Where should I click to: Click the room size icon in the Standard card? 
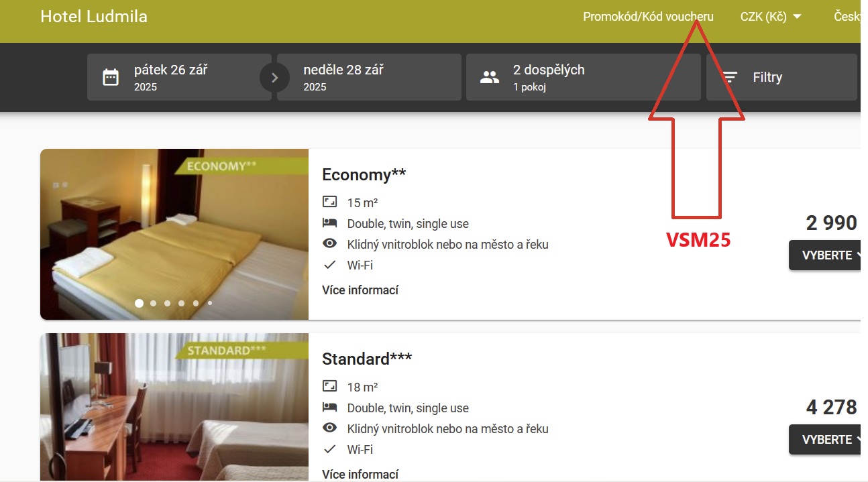[x=329, y=386]
